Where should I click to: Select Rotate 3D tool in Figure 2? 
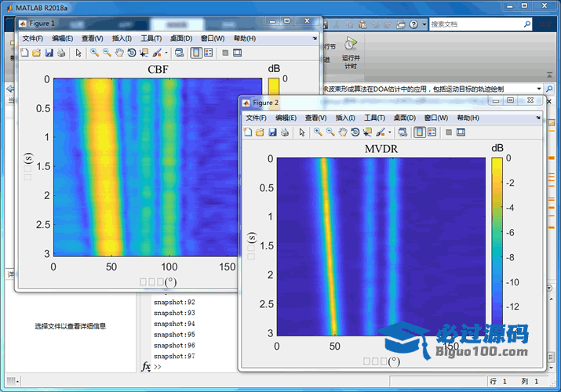coord(355,132)
